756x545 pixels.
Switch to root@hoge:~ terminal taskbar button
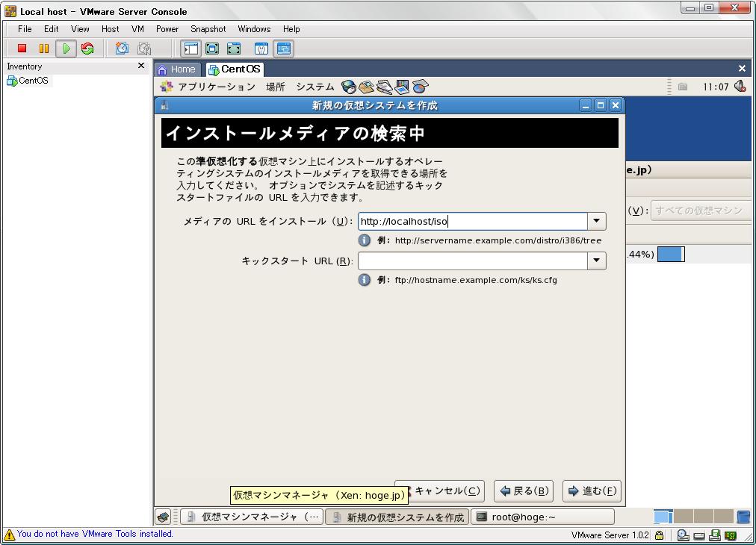coord(543,517)
